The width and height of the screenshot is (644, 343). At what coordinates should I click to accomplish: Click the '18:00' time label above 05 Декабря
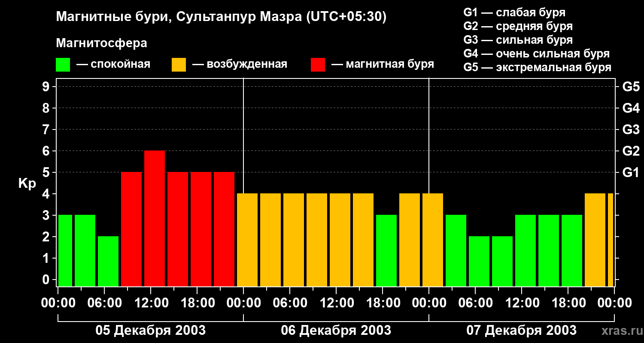[197, 303]
